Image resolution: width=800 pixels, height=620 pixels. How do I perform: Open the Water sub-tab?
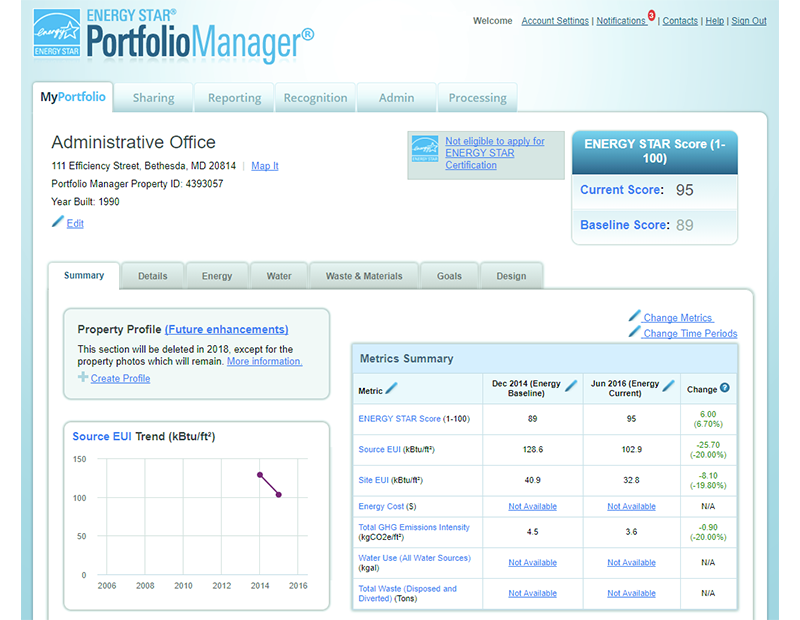pyautogui.click(x=279, y=276)
